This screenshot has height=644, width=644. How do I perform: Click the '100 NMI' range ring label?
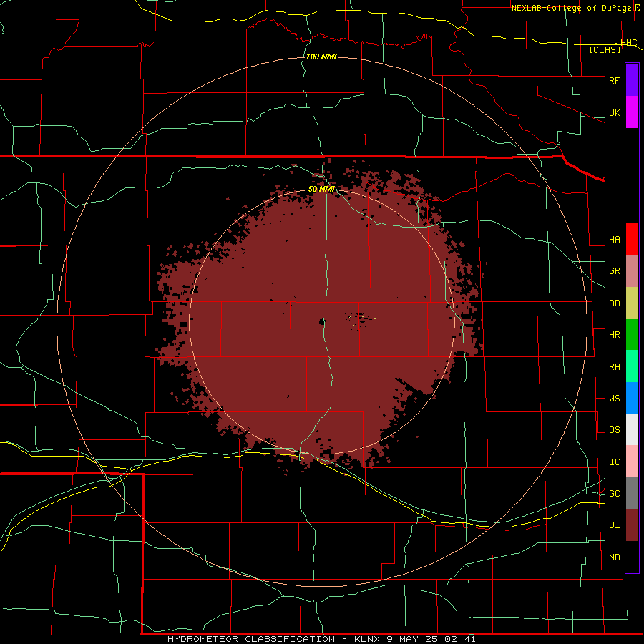pos(321,57)
